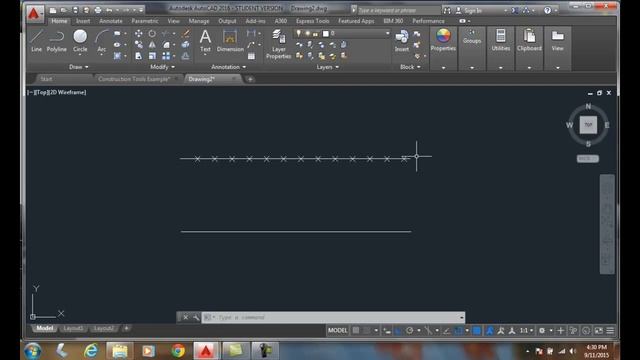Open the Layer Properties manager
Screen dimensions: 640x360
[x=279, y=44]
